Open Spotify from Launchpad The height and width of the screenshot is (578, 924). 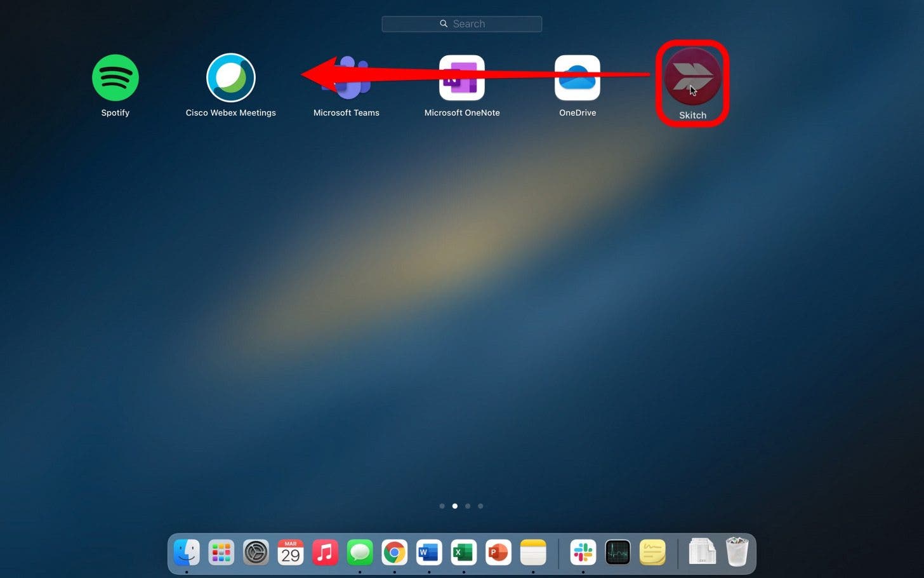pos(115,77)
